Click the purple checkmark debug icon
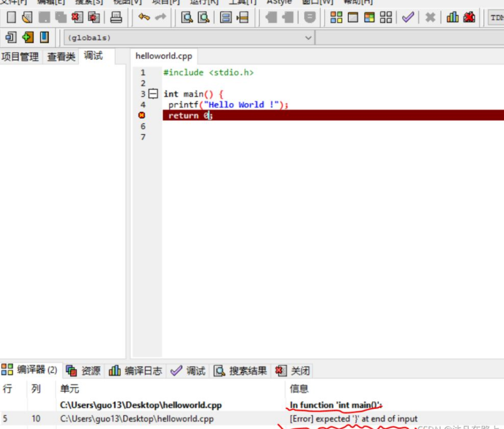The width and height of the screenshot is (504, 429). point(408,17)
